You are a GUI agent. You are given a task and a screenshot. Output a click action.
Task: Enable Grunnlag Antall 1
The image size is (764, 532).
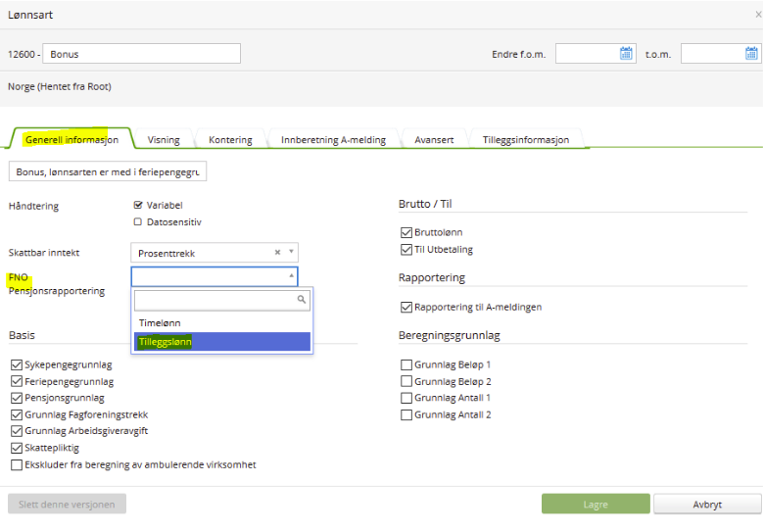[406, 398]
